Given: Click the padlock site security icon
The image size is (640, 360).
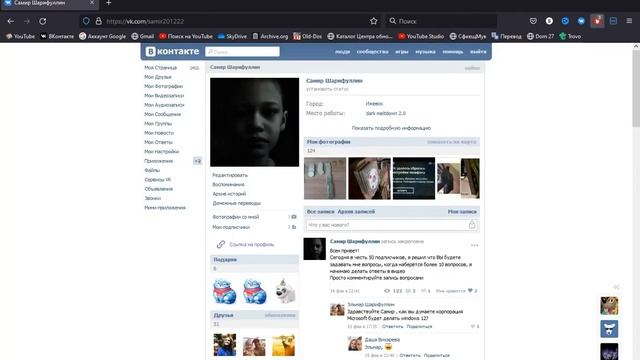Looking at the screenshot, I should [x=98, y=21].
